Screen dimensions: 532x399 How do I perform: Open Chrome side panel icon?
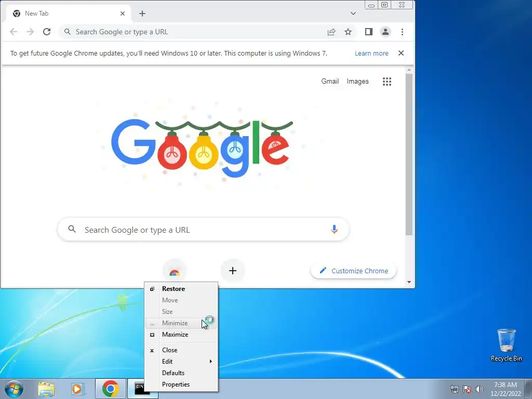[369, 32]
